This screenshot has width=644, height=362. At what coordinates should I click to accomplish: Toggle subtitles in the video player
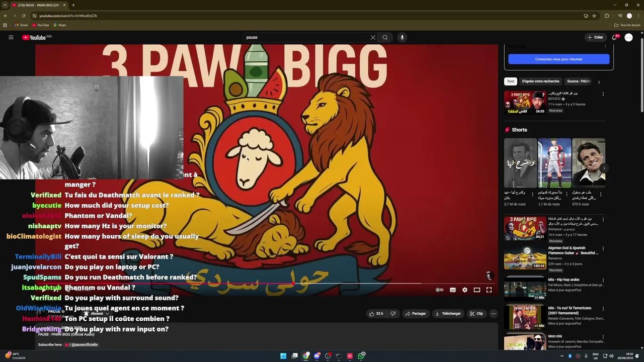point(452,290)
